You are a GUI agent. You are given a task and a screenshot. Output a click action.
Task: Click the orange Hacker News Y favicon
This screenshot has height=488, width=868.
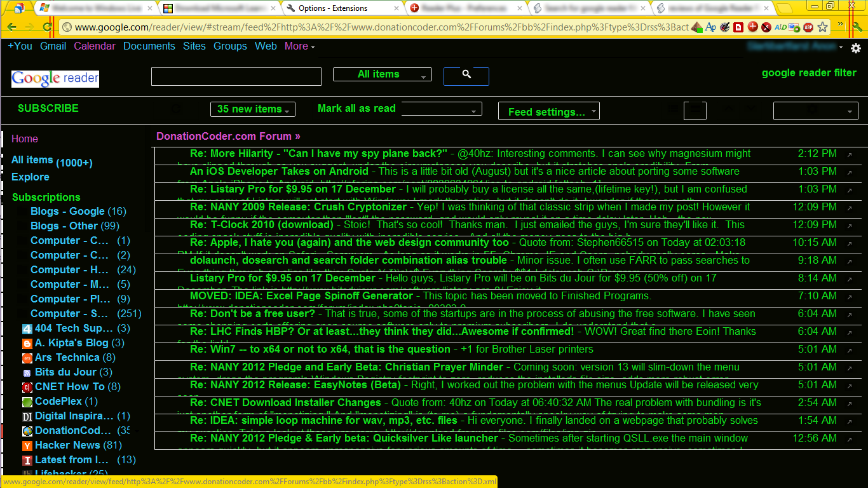tap(27, 445)
